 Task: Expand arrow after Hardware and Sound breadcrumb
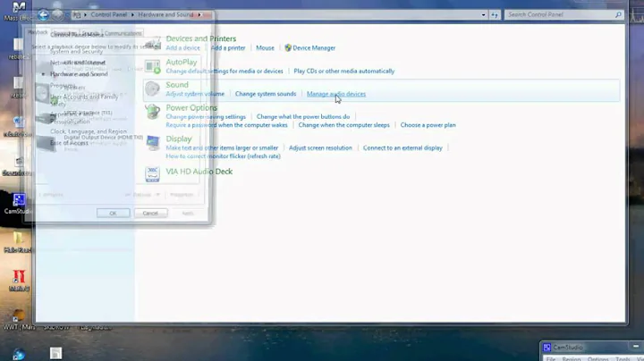(x=199, y=15)
